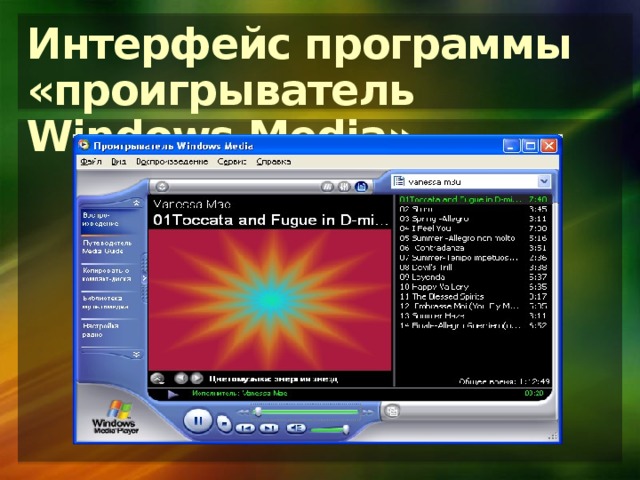Open visualization selection button below video
The width and height of the screenshot is (640, 480).
(x=157, y=379)
